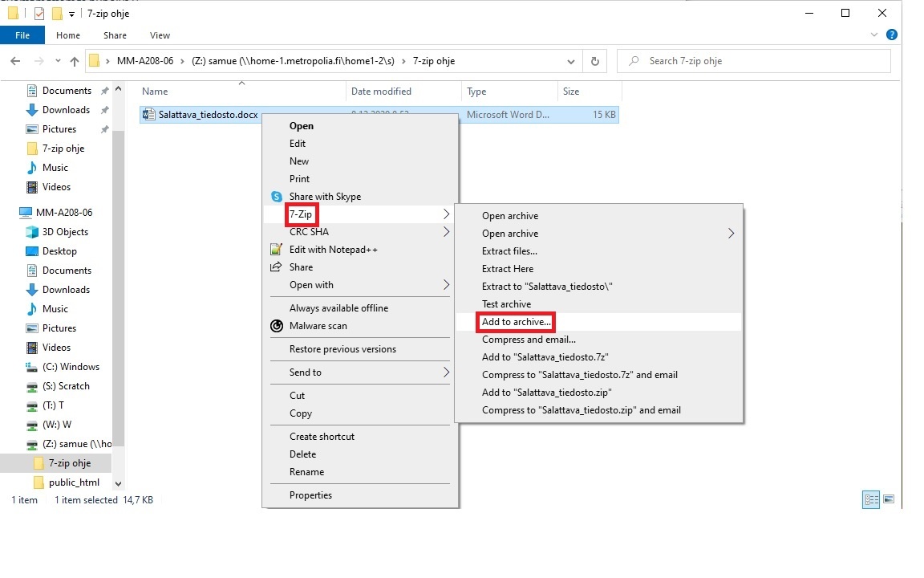The height and width of the screenshot is (578, 924).
Task: Select MM-A208-06 computer node
Action: pos(64,212)
